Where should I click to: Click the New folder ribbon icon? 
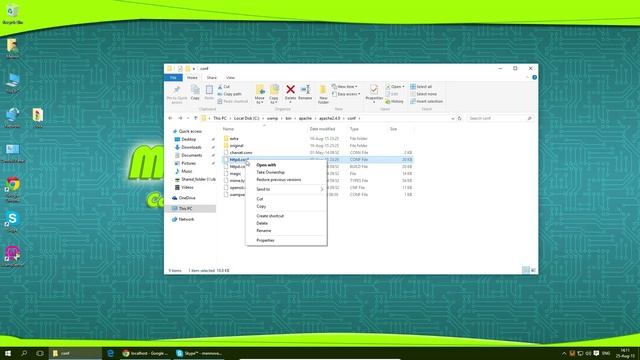click(x=323, y=94)
